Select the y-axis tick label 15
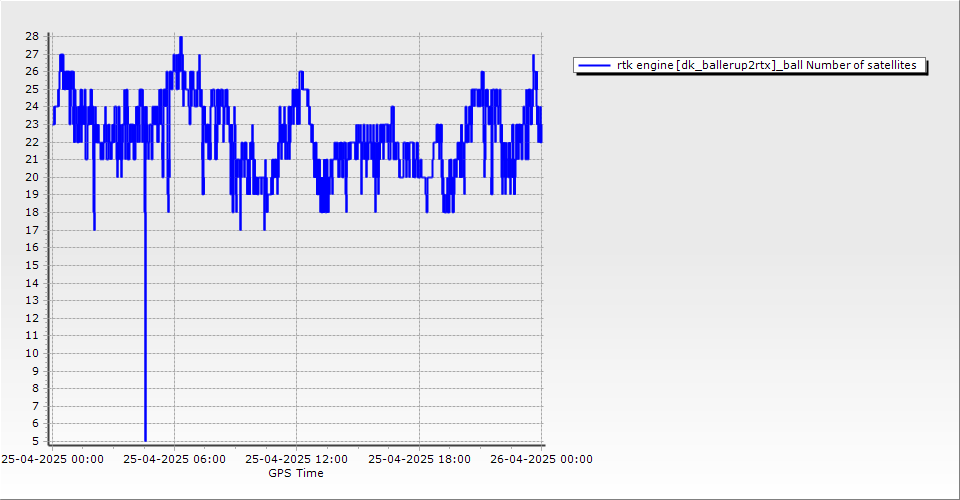This screenshot has height=500, width=960. 32,265
